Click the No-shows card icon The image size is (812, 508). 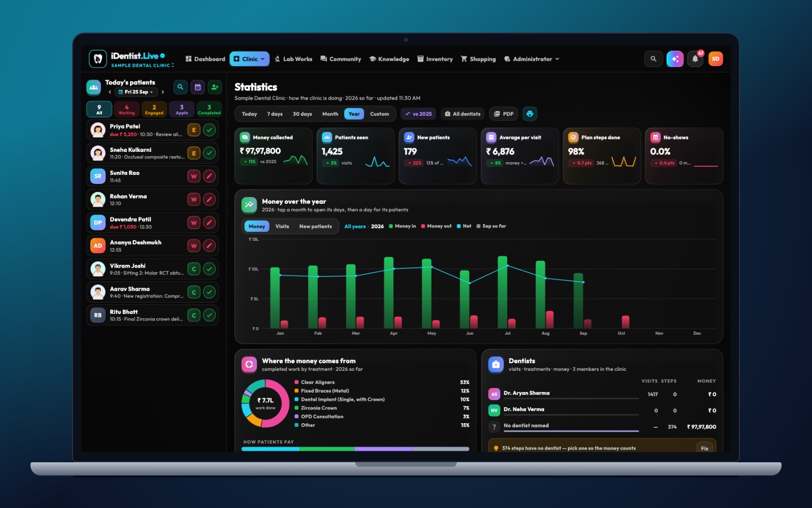pos(655,137)
